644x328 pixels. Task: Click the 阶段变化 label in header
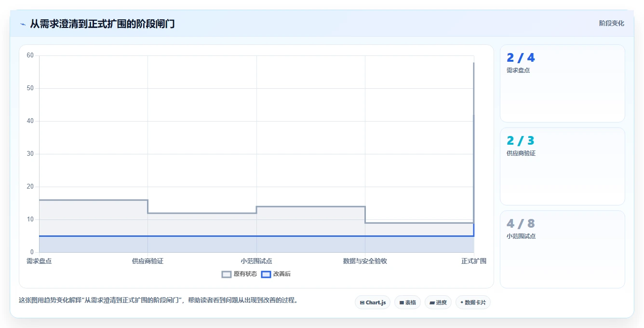(x=611, y=23)
